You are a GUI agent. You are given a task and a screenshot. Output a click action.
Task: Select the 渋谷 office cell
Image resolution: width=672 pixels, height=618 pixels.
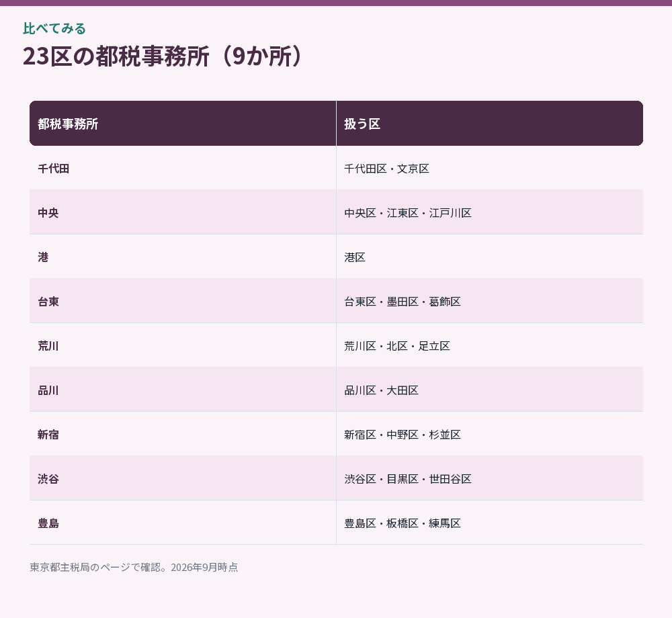point(183,478)
